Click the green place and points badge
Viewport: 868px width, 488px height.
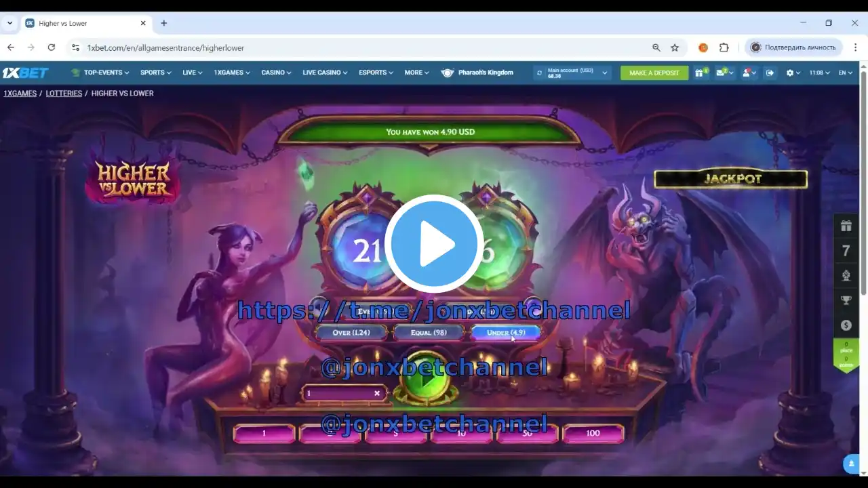click(x=846, y=355)
